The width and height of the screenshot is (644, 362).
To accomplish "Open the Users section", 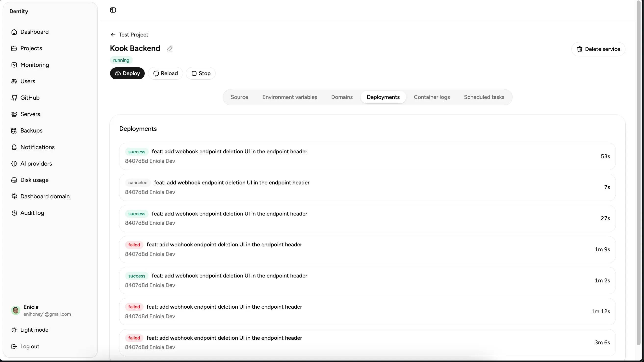I will pyautogui.click(x=23, y=81).
